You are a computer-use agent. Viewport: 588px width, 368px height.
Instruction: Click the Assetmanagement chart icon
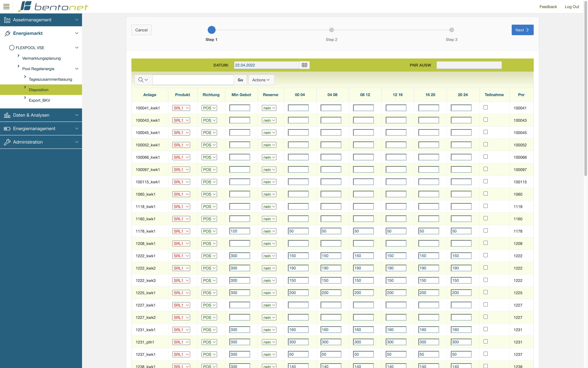[x=7, y=20]
